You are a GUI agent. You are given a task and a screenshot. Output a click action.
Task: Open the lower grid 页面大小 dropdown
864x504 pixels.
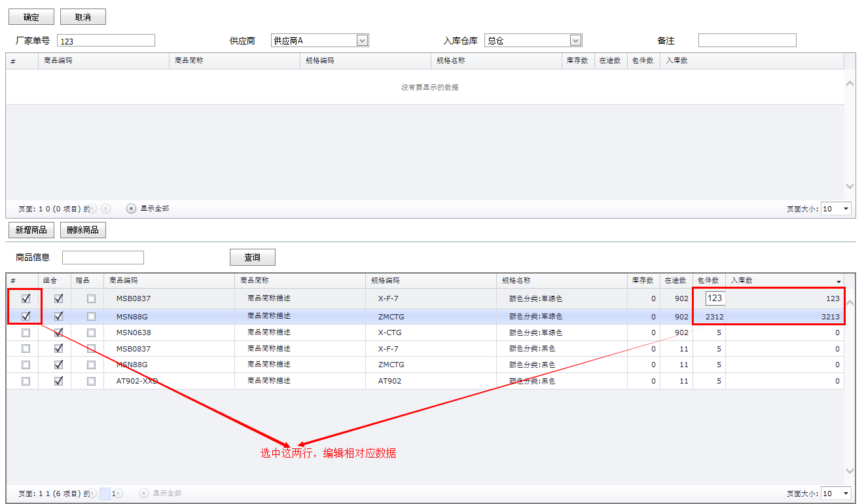(846, 494)
